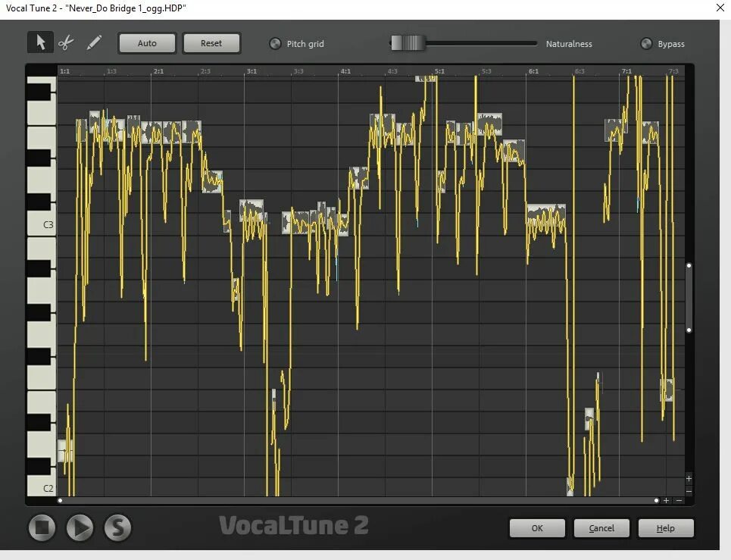Select the wide pitch block below 6:1
This screenshot has height=560, width=731.
pos(546,214)
